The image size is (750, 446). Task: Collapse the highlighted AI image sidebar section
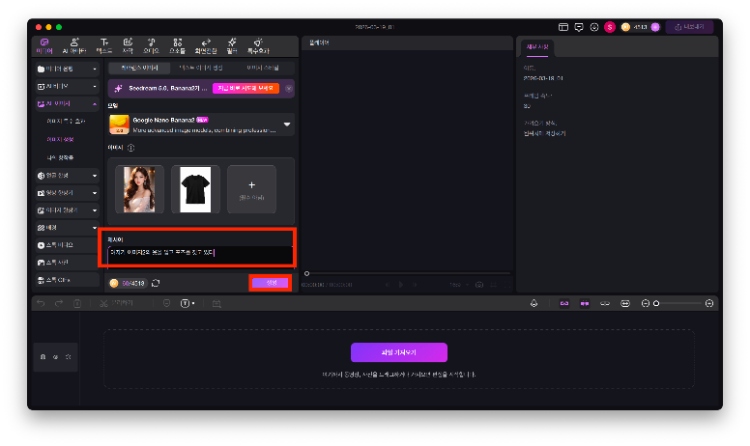point(95,103)
